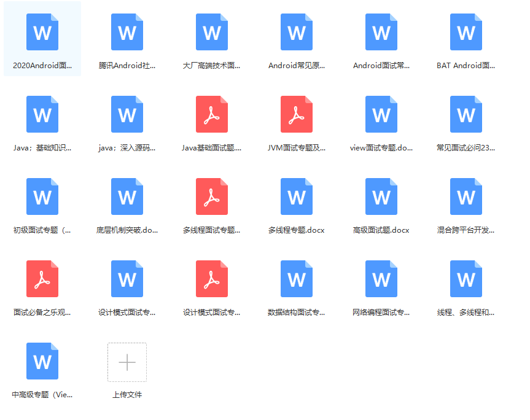
Task: Select the file name java；深入源码...
Action: [127, 147]
